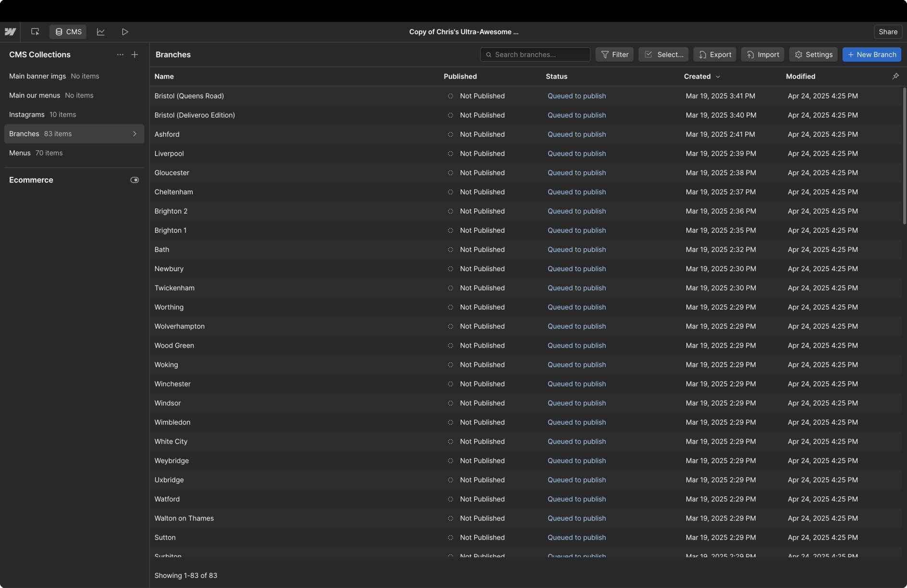
Task: Toggle the Ecommerce switch
Action: pyautogui.click(x=135, y=180)
